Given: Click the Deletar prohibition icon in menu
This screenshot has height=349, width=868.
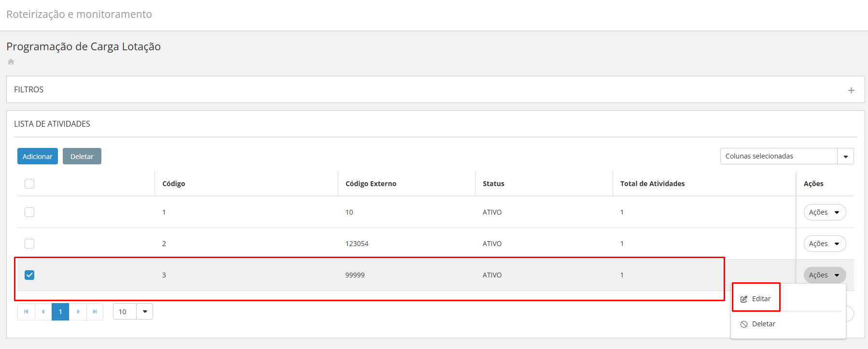Looking at the screenshot, I should (744, 324).
